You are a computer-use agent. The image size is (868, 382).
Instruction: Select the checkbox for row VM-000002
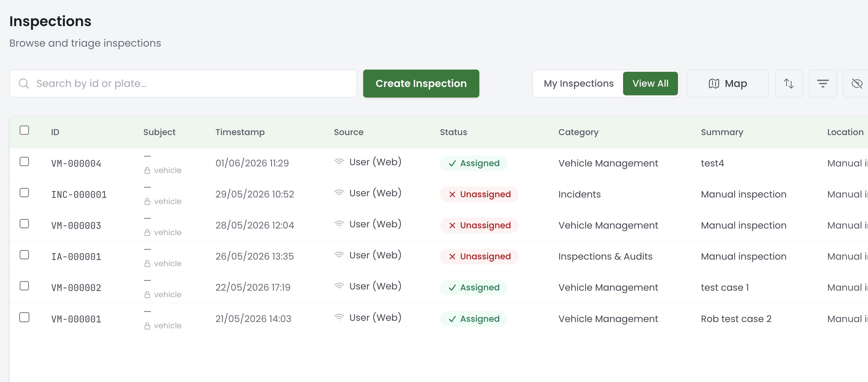[x=24, y=286]
